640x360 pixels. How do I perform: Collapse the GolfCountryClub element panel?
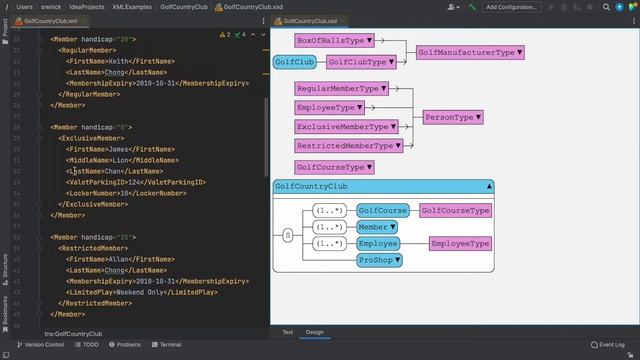tap(489, 187)
